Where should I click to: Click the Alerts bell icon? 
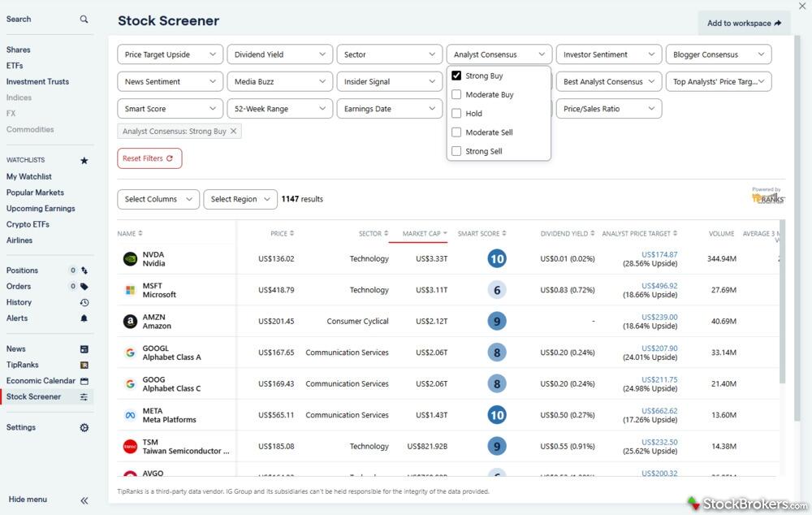[x=84, y=318]
